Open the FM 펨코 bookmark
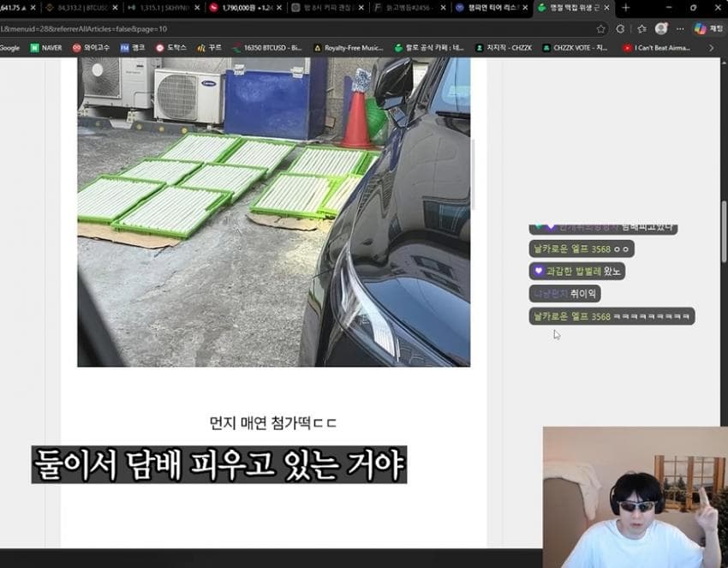 coord(133,48)
